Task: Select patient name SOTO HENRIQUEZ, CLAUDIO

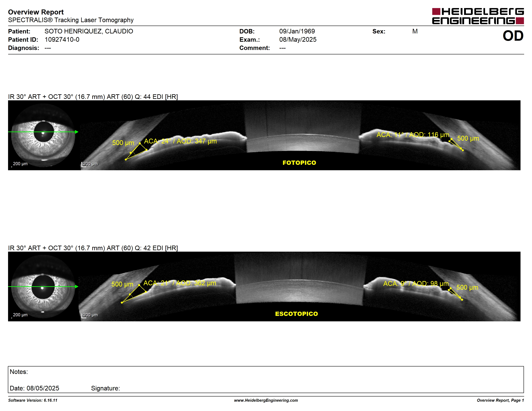Action: click(x=89, y=31)
